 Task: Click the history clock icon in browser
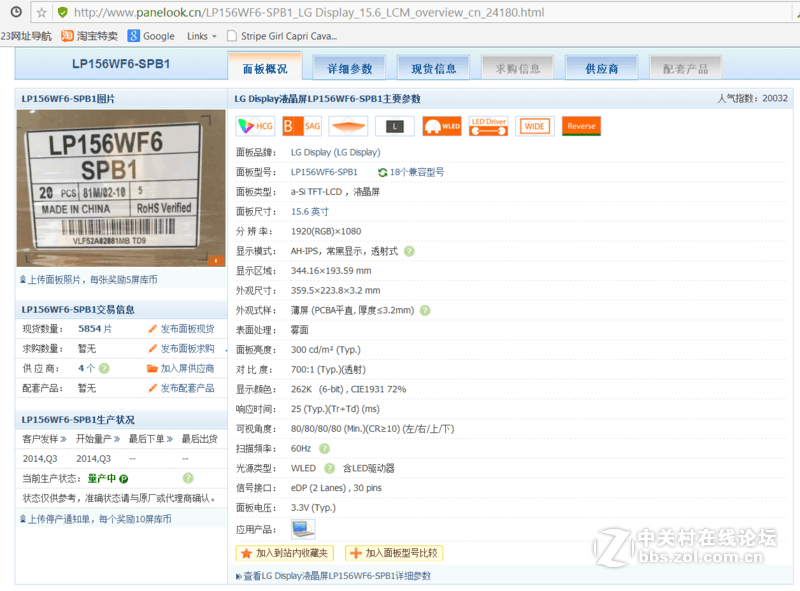tap(16, 12)
